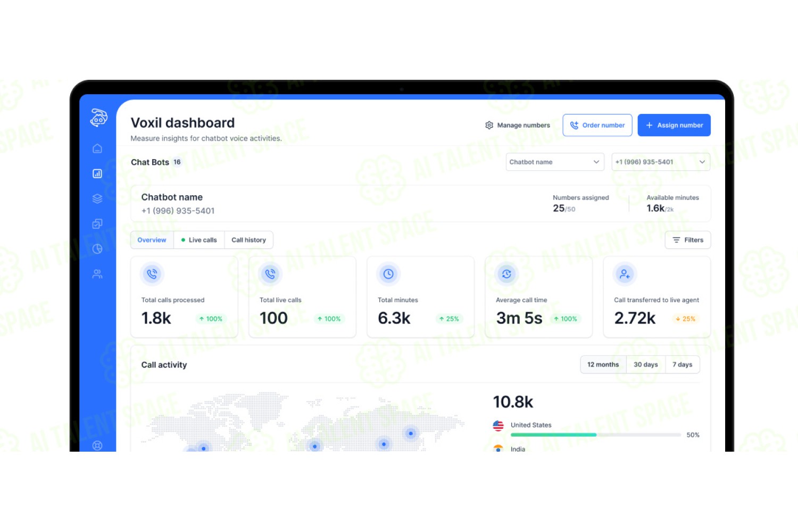Click the overlapping squares sidebar icon
798x532 pixels.
pos(97,223)
